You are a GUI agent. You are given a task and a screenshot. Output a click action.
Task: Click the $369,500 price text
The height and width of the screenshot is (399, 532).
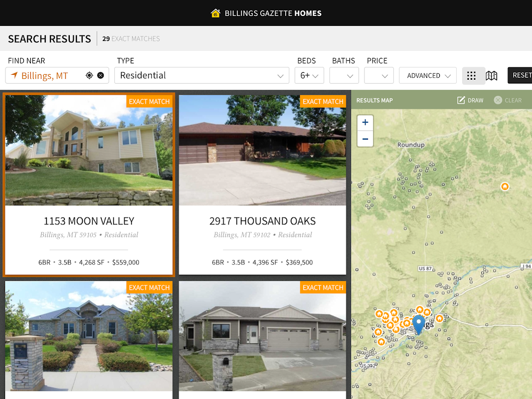[299, 262]
